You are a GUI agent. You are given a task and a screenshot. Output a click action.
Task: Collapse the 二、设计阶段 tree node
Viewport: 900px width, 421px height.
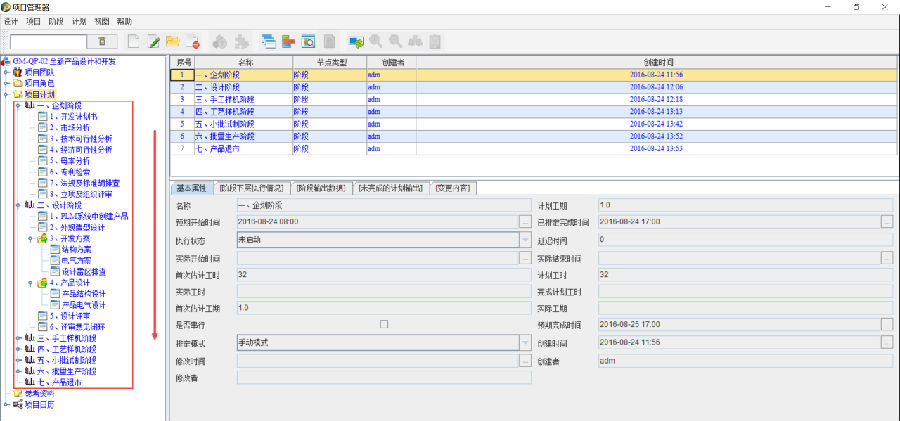tap(18, 203)
